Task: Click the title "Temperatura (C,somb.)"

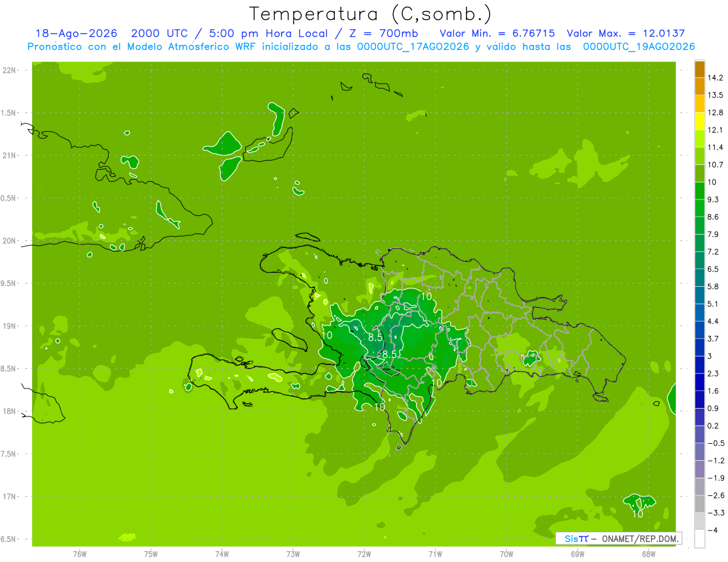Action: 371,14
